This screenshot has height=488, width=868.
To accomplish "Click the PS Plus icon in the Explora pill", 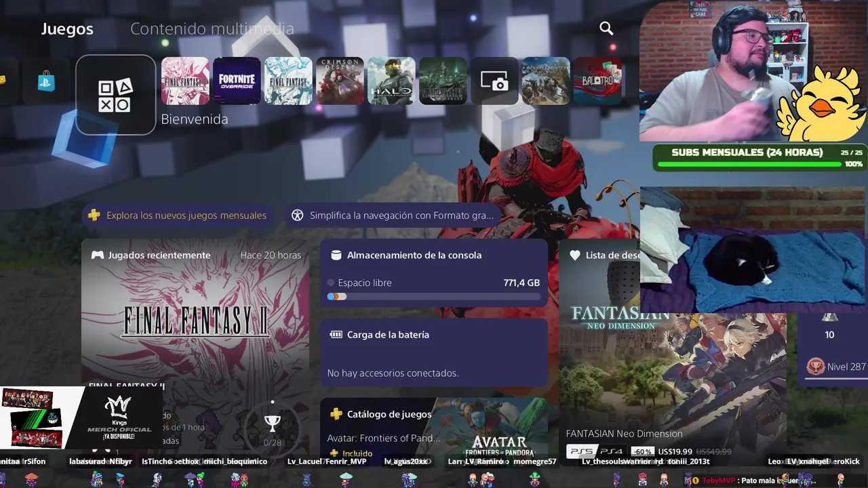I will click(x=95, y=216).
